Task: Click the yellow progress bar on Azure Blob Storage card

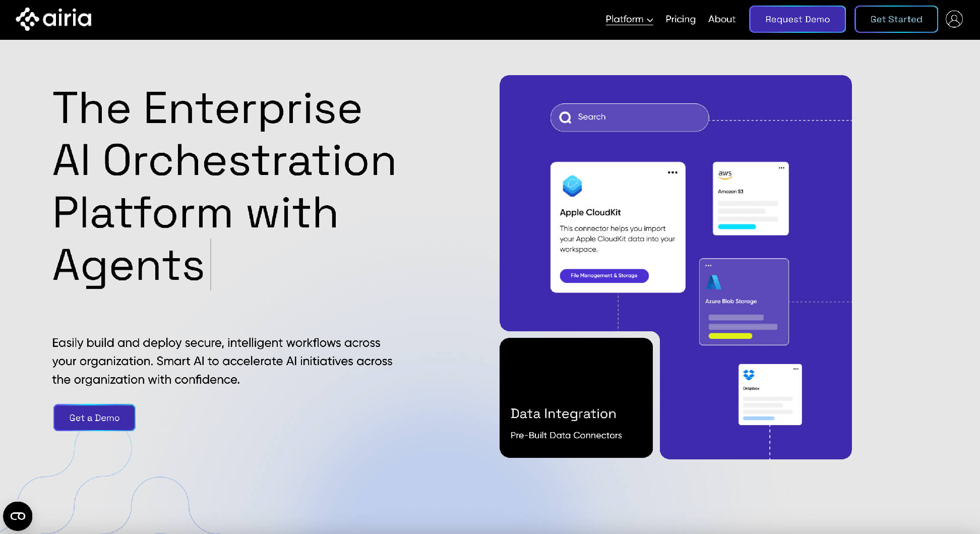Action: [730, 336]
